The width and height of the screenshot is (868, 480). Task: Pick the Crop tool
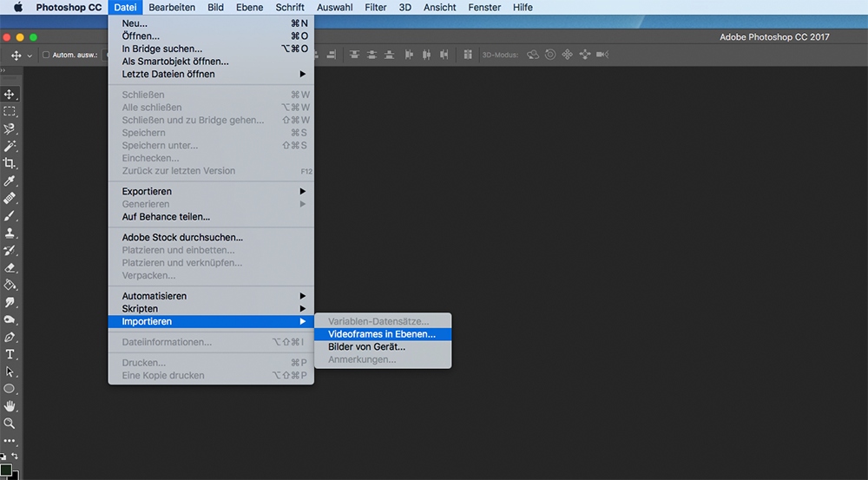coord(10,163)
